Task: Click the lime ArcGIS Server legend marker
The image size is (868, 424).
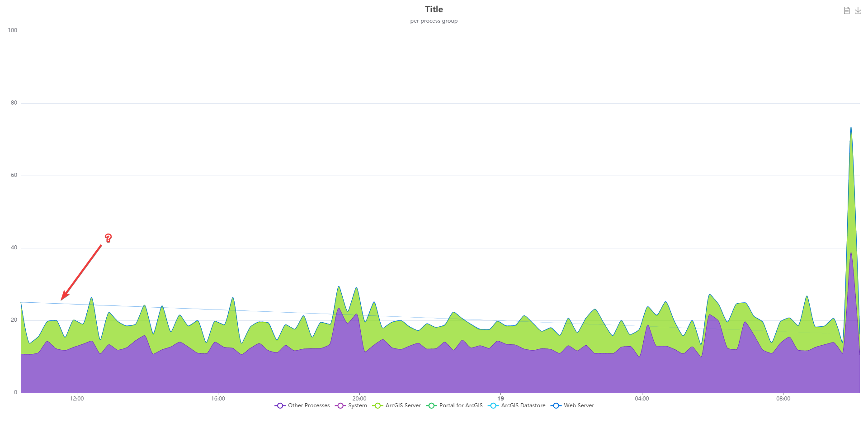Action: point(377,405)
